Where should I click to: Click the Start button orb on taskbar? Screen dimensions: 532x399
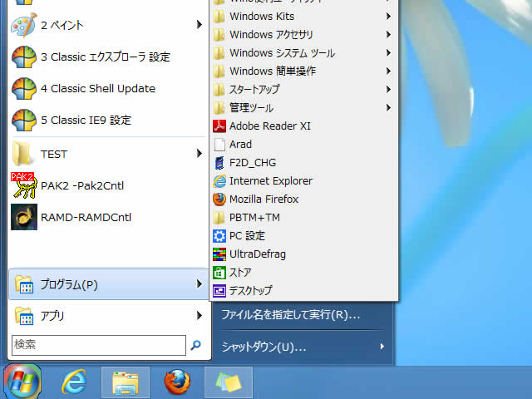[x=22, y=382]
